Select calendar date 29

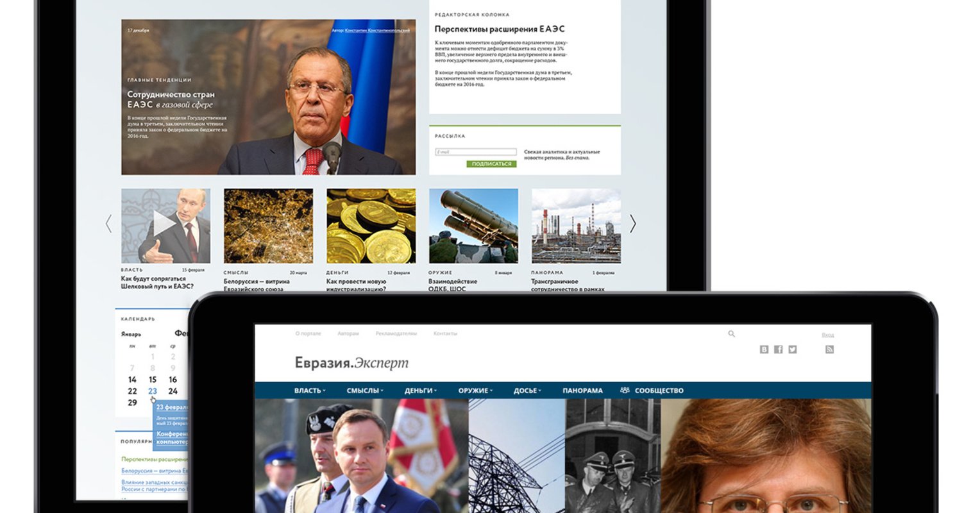[132, 403]
